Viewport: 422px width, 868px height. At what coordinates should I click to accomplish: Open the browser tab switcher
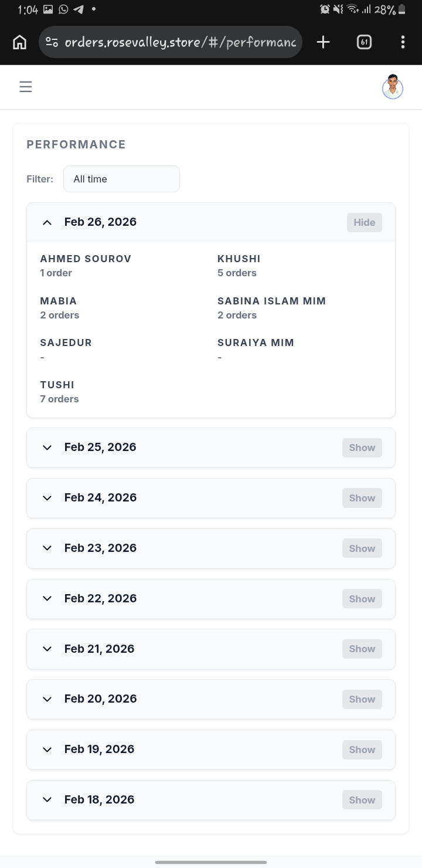[x=364, y=42]
